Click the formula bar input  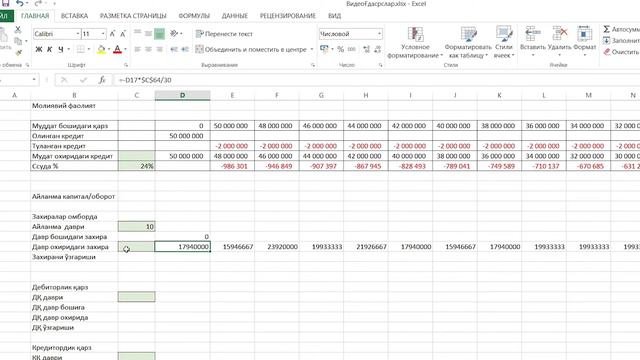point(376,80)
